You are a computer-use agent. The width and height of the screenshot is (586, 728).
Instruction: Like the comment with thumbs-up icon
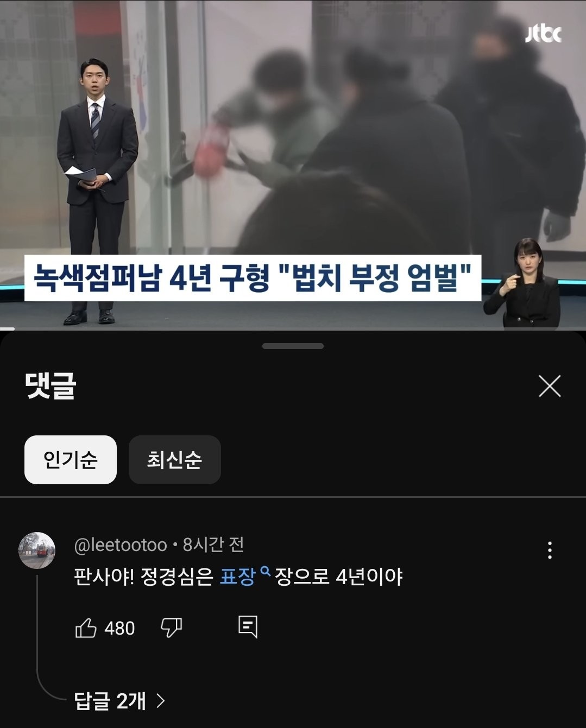pyautogui.click(x=86, y=628)
